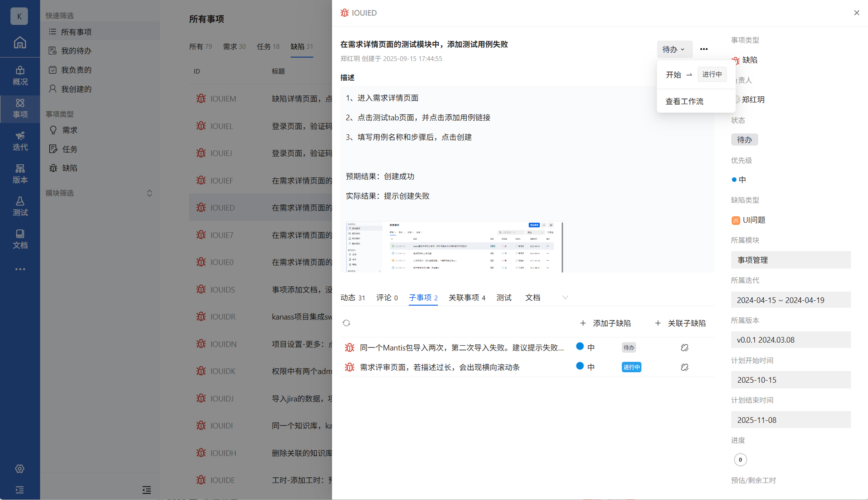Open the 测试 test sidebar icon
The width and height of the screenshot is (868, 500).
(20, 206)
